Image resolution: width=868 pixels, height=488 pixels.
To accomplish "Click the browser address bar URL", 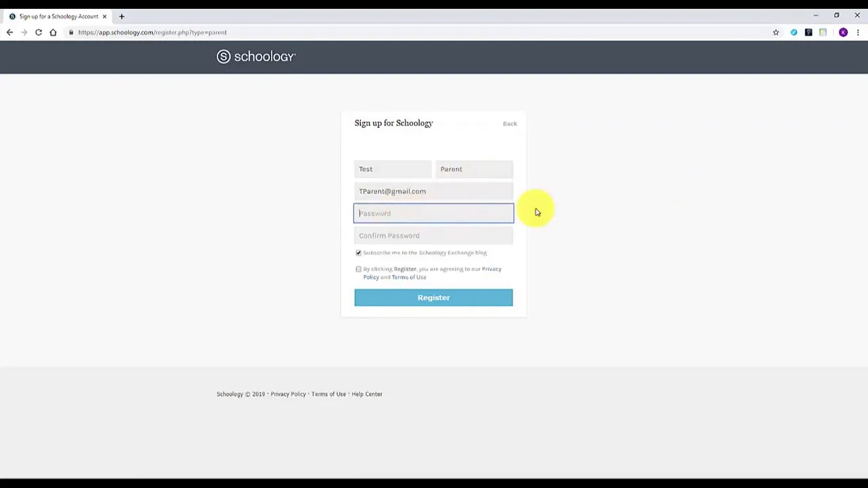I will click(152, 33).
